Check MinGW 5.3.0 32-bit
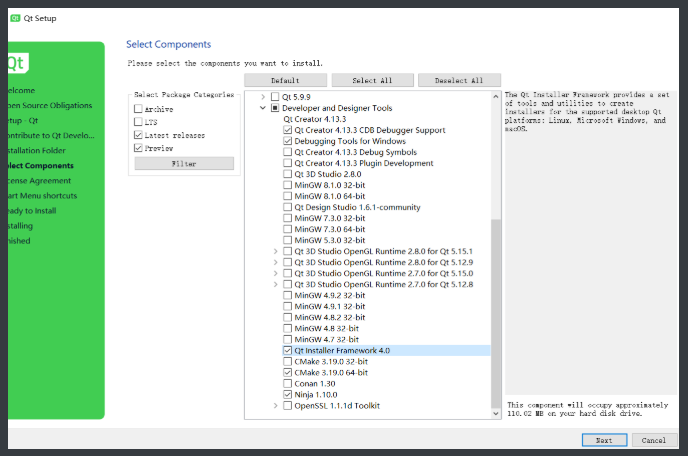The image size is (688, 456). [x=287, y=240]
